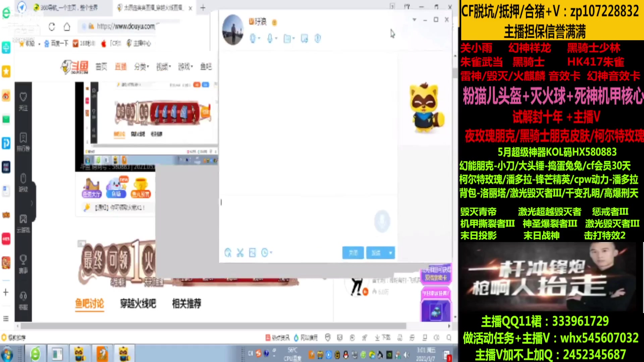
Task: Open the orange question-mark app on taskbar
Action: (x=102, y=354)
